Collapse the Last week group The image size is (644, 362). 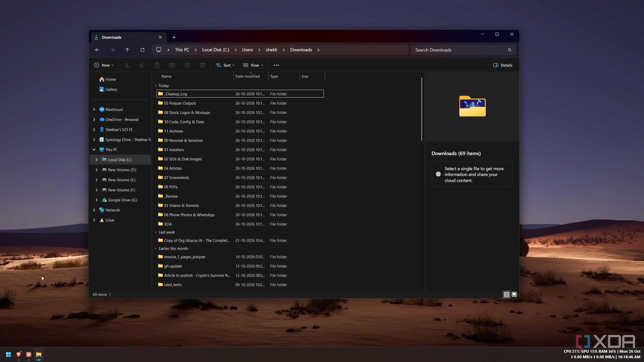coord(156,232)
